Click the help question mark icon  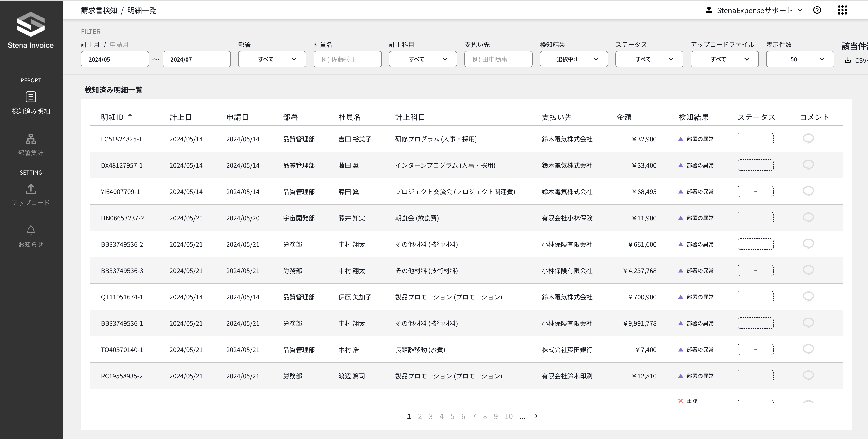click(817, 10)
